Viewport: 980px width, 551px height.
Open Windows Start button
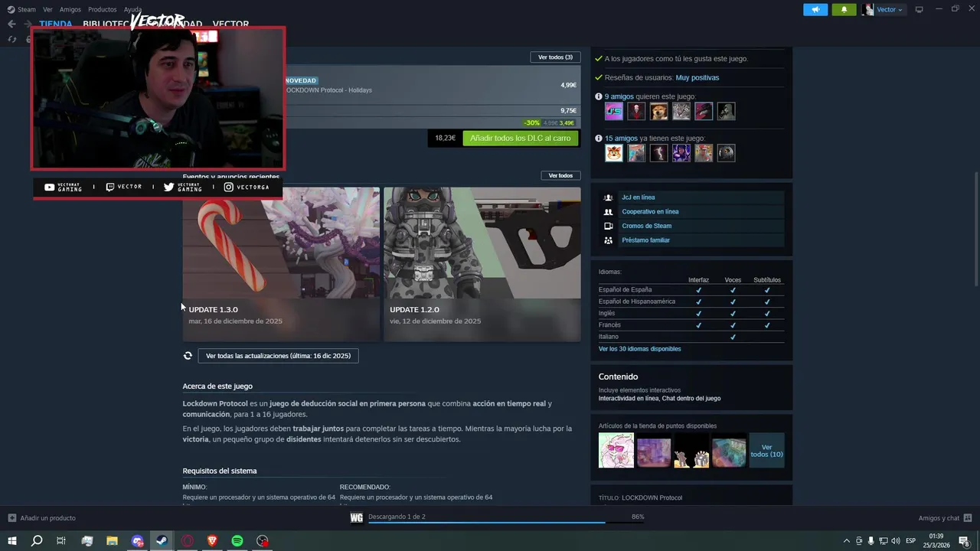11,541
